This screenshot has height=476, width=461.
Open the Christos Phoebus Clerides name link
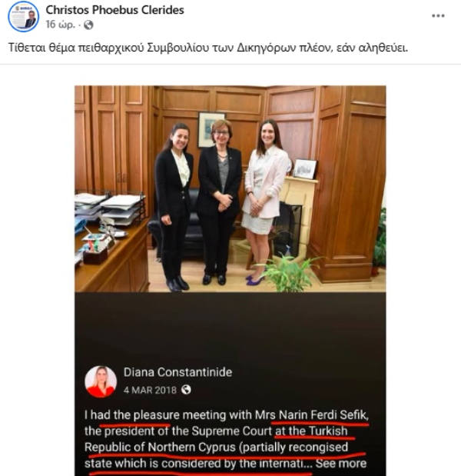click(x=115, y=10)
